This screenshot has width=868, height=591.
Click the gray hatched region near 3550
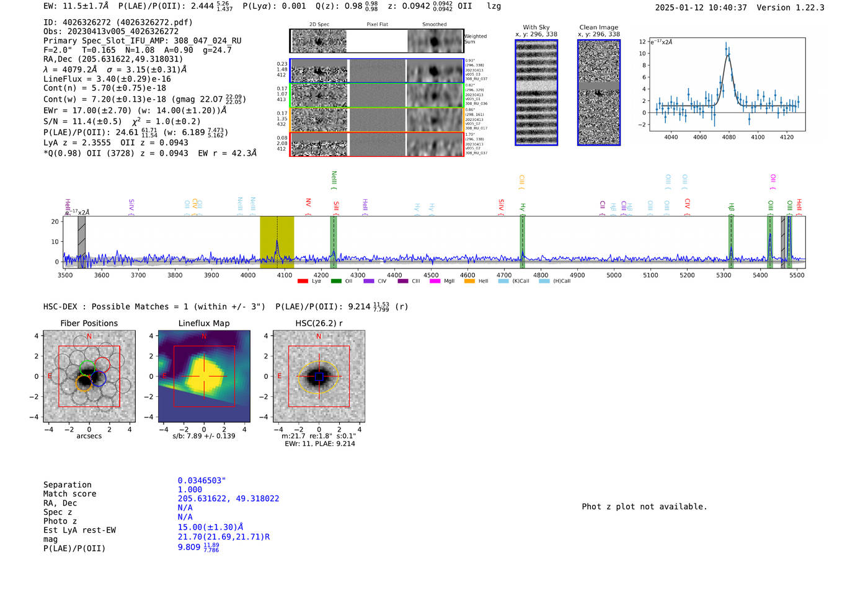pos(81,242)
